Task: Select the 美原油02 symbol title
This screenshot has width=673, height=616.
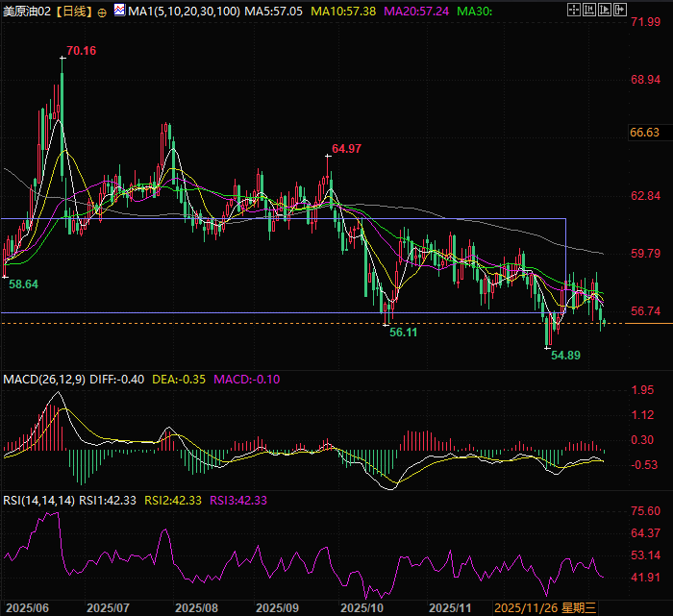Action: click(x=26, y=12)
